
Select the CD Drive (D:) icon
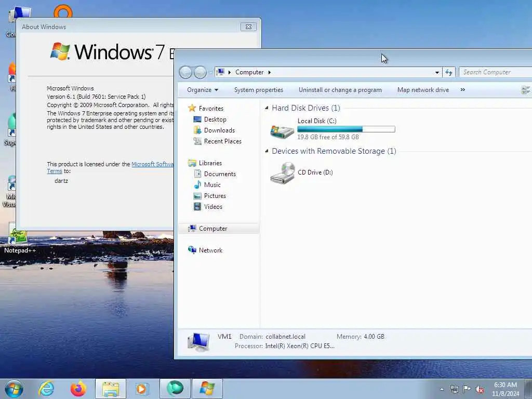tap(282, 173)
